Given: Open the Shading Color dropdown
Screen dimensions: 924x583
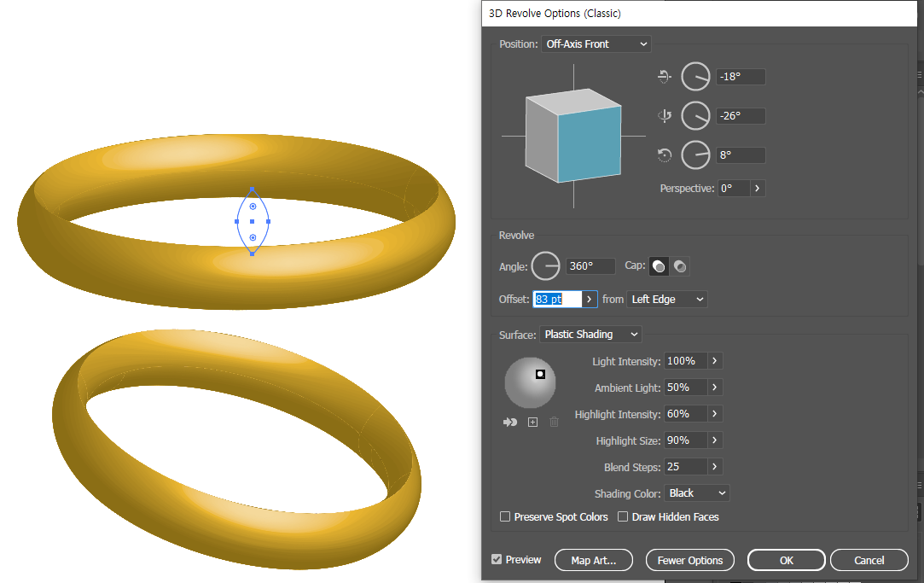Looking at the screenshot, I should pyautogui.click(x=696, y=493).
